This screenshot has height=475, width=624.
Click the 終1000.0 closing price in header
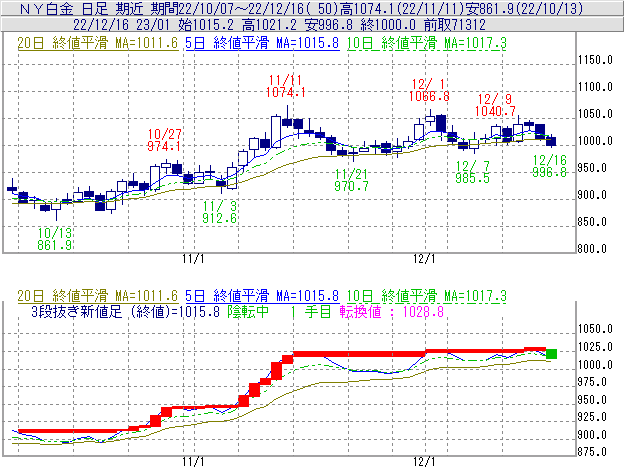pyautogui.click(x=388, y=25)
